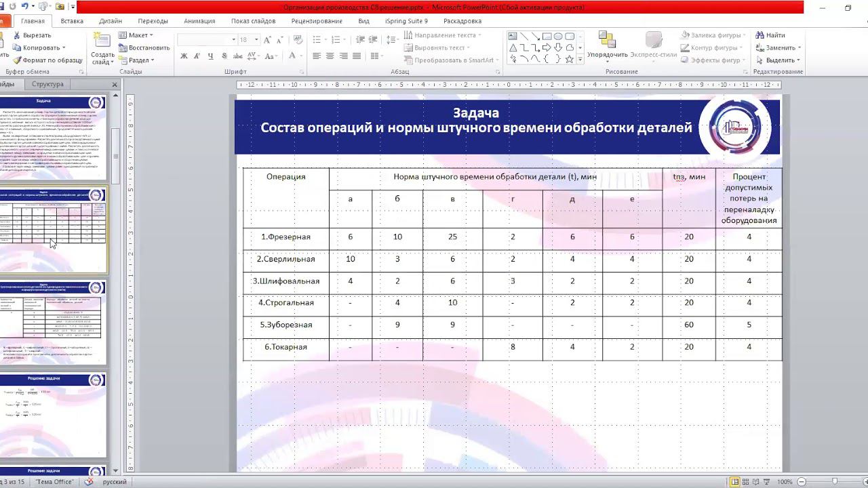Decrease font size with the smaller A
Viewport: 868px width, 488px height.
280,40
